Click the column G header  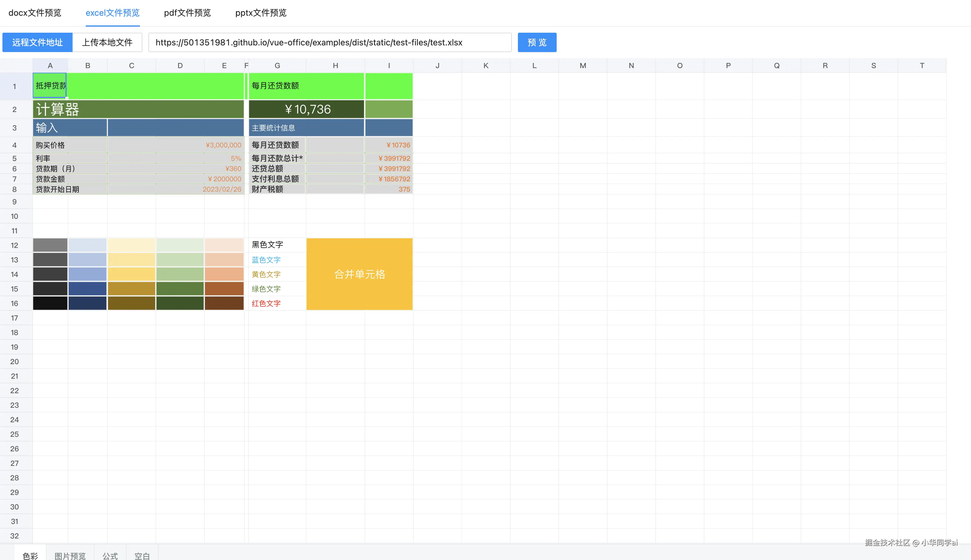point(277,65)
